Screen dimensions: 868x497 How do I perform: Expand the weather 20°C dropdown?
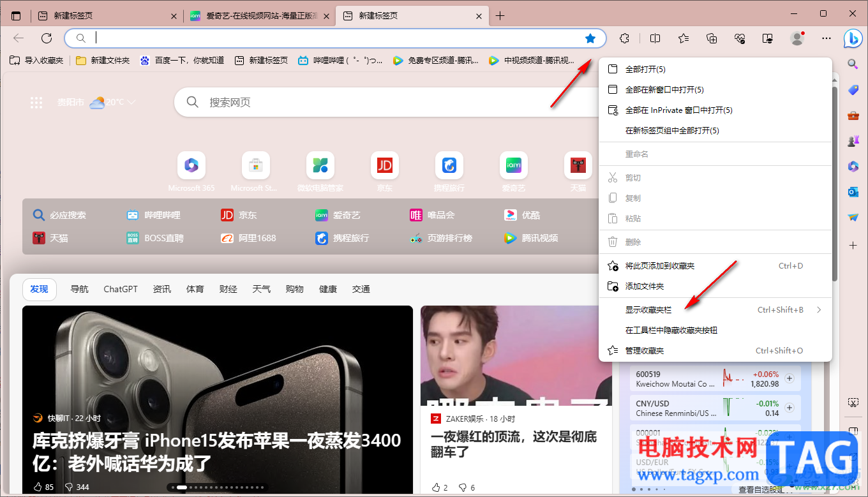131,102
